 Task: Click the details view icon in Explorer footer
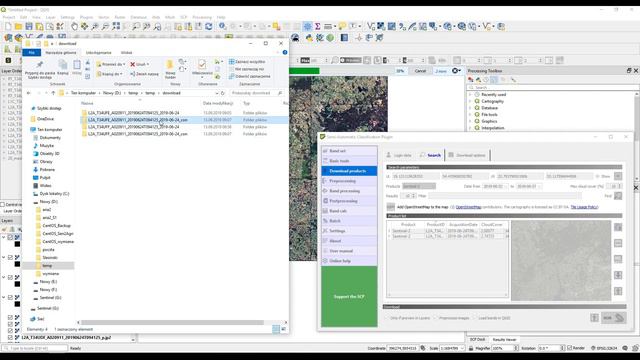point(276,329)
